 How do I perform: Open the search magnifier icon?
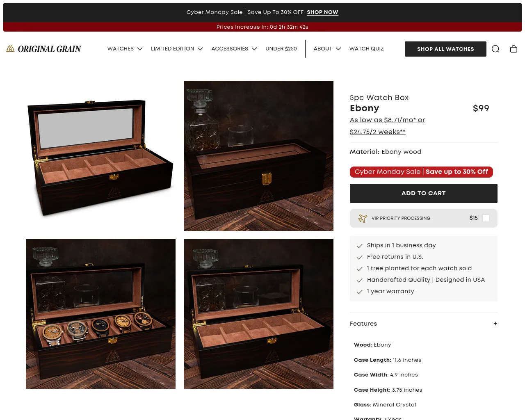tap(495, 49)
